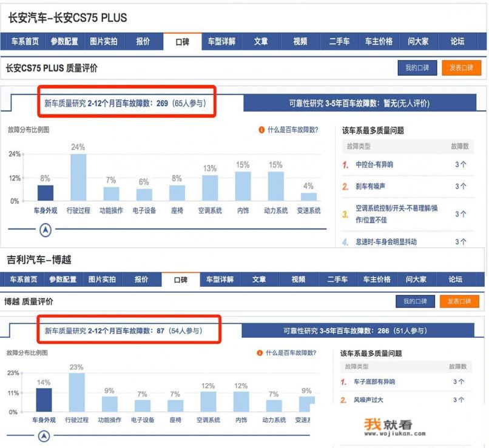
Task: Open 二手车 tab in the 博越 nav bar
Action: [x=338, y=279]
